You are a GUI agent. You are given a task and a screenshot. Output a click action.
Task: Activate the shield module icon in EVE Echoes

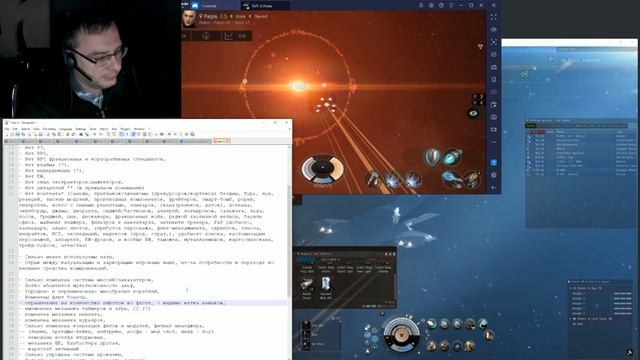(432, 157)
